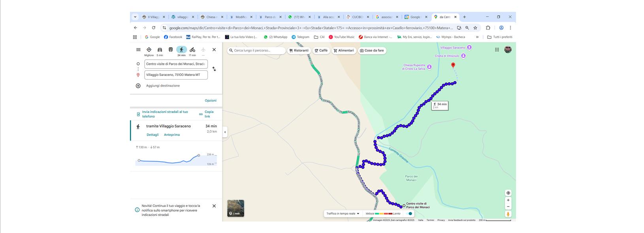Open the Google Maps hamburger menu
The image size is (644, 233).
138,50
